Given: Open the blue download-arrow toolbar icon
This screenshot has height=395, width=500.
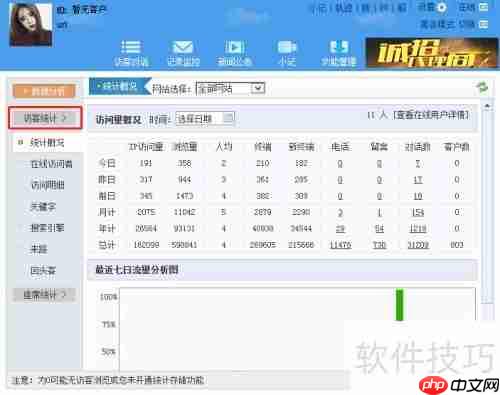Looking at the screenshot, I should (x=339, y=47).
